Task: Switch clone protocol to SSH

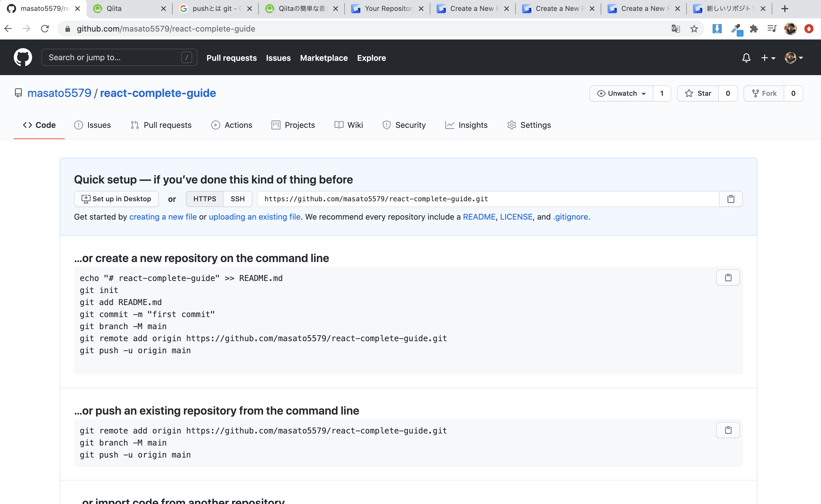Action: click(238, 199)
